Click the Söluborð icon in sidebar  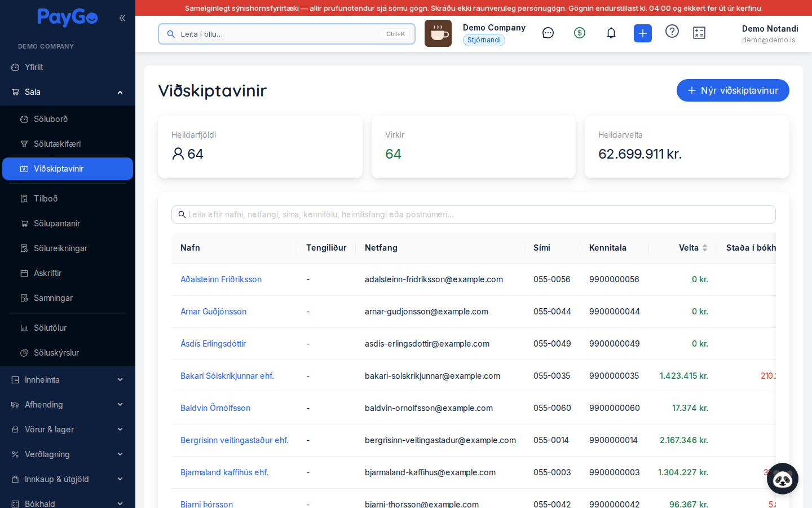click(x=24, y=119)
